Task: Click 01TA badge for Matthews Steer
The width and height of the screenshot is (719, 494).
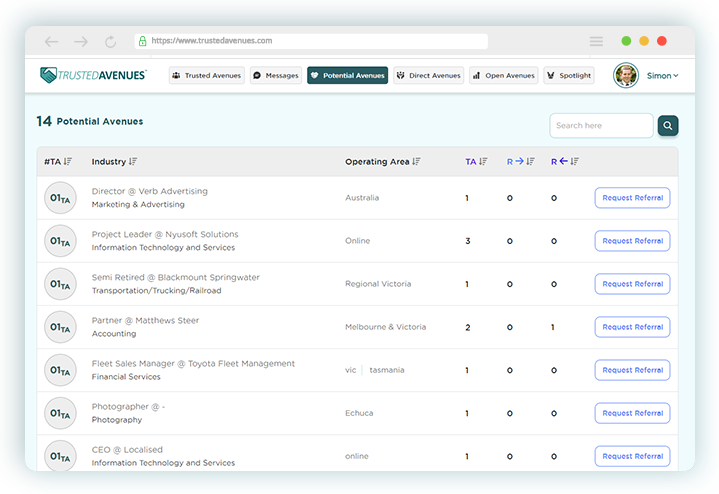Action: (60, 327)
